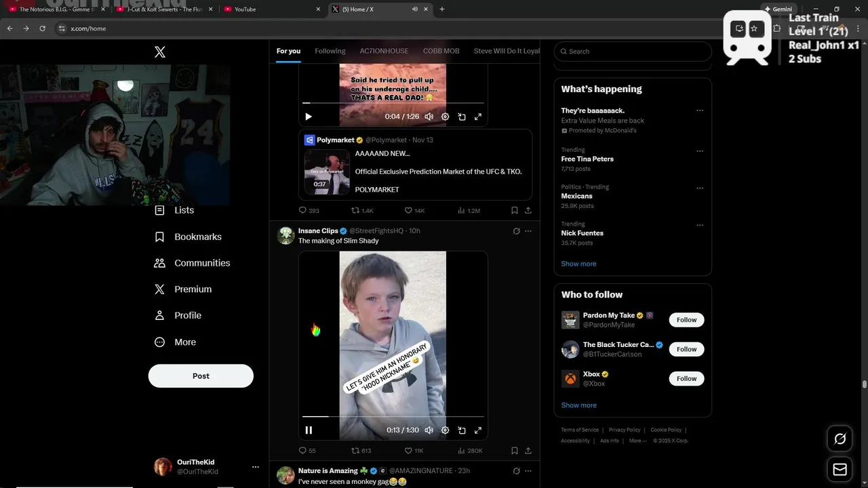Screen dimensions: 868x488
Task: Follow Pardon My Take
Action: click(686, 320)
